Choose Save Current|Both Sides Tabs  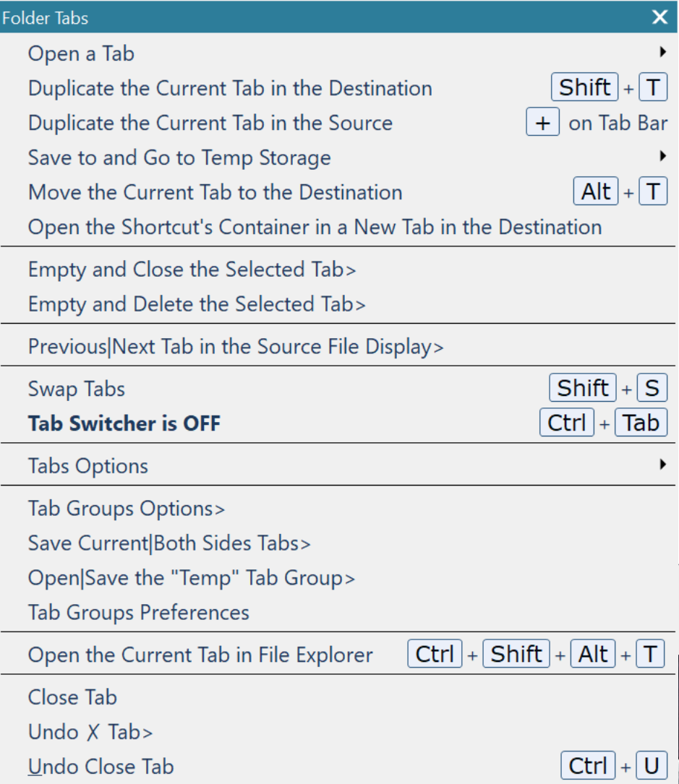(338, 543)
